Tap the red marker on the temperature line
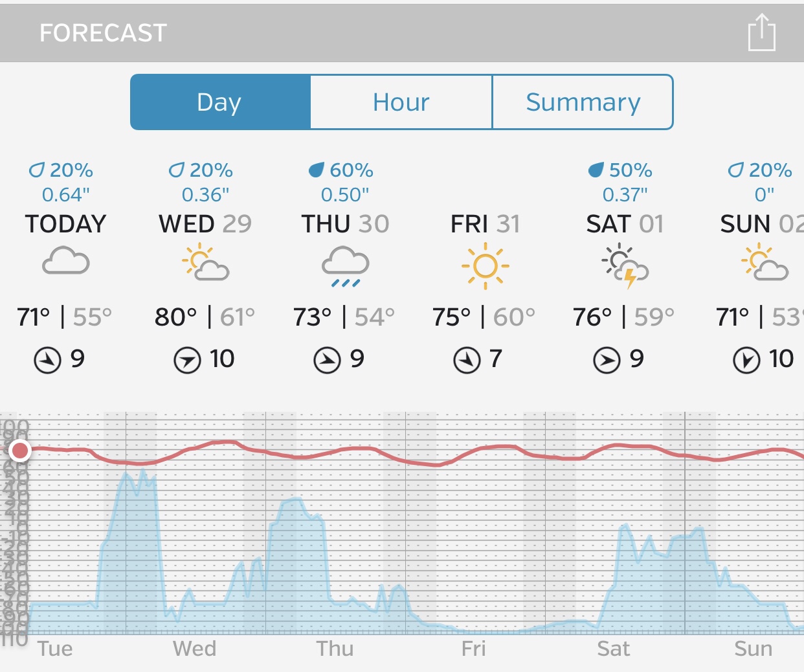This screenshot has width=804, height=672. 20,450
